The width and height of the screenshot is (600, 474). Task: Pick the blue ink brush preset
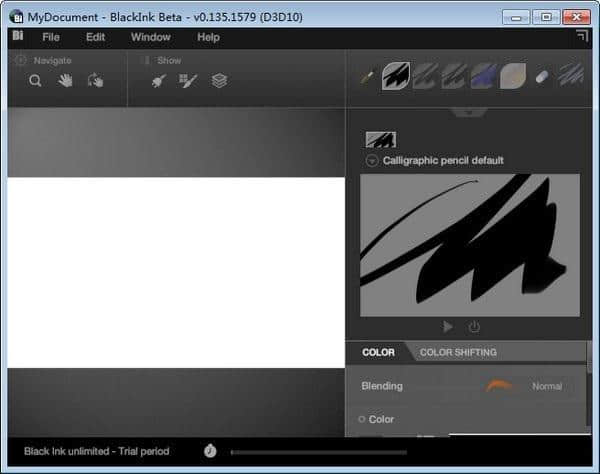485,76
